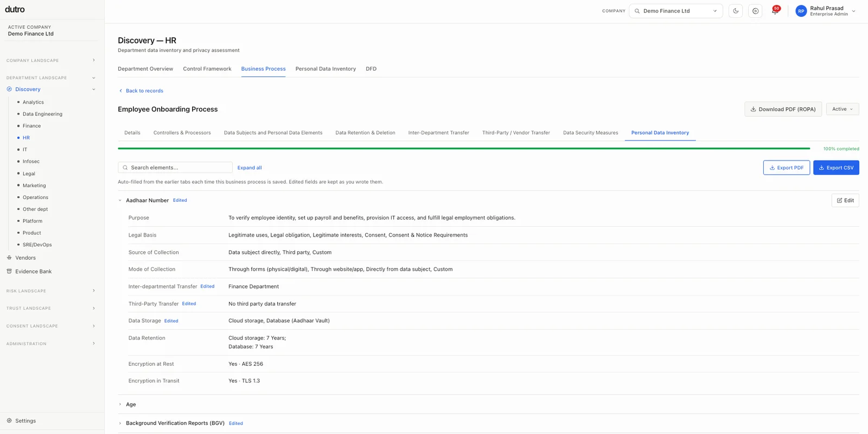The height and width of the screenshot is (434, 868).
Task: Open user menu chevron next to Rahul Prasad
Action: 853,11
